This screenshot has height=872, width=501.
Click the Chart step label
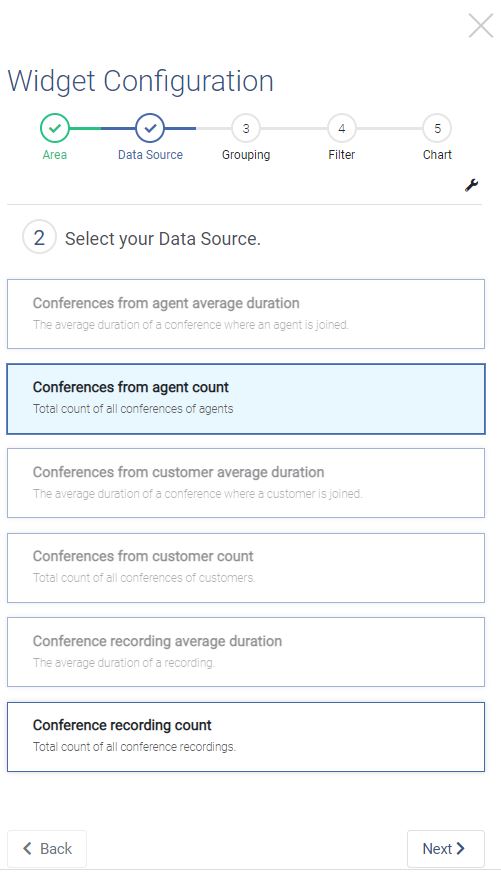pos(437,155)
